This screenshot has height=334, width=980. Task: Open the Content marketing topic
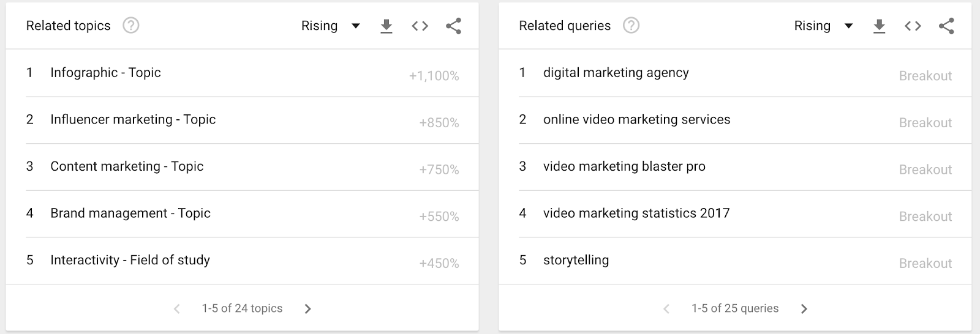click(127, 166)
